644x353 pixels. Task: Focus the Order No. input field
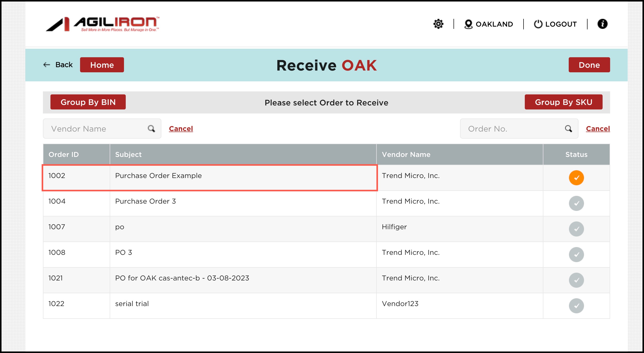click(x=512, y=129)
